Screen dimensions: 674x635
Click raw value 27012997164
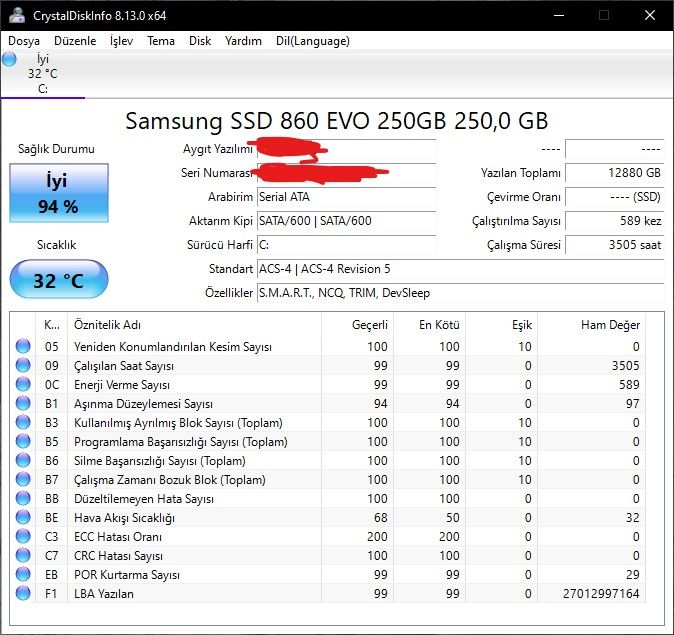tap(601, 593)
